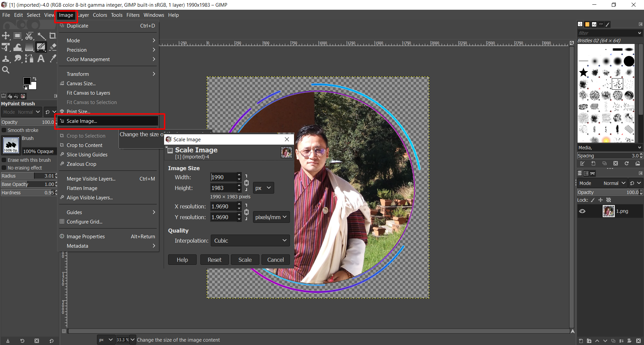Click the delete brush icon
The height and width of the screenshot is (345, 644).
(615, 163)
